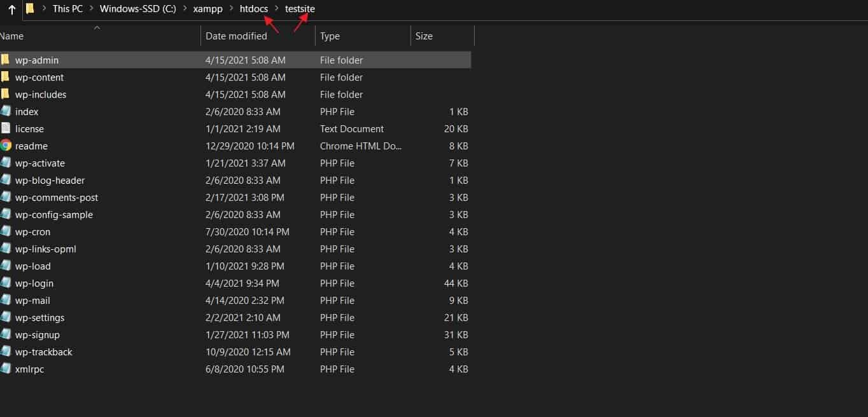This screenshot has width=868, height=417.
Task: Select the wp-content folder name
Action: point(39,78)
